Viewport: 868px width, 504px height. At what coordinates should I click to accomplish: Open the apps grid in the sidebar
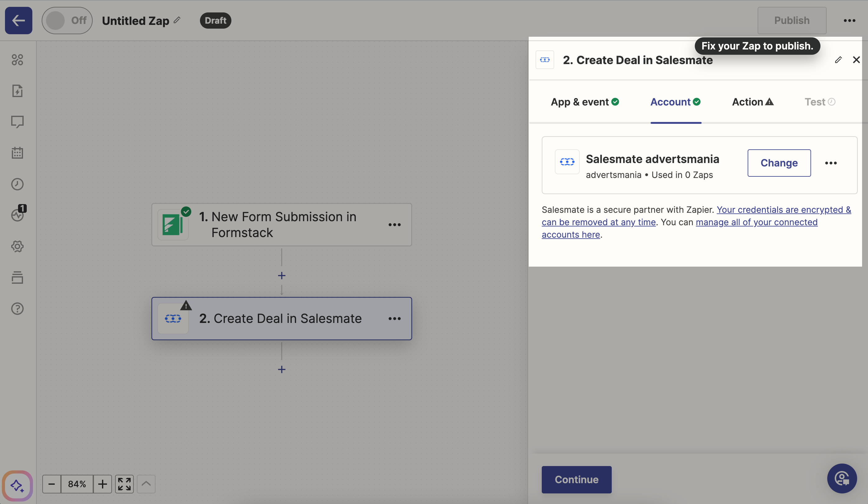(17, 60)
